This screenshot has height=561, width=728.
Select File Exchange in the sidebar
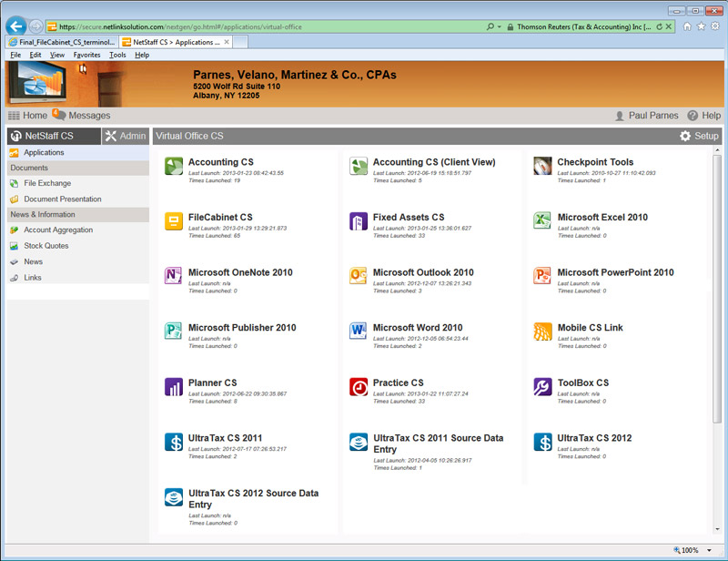tap(47, 183)
